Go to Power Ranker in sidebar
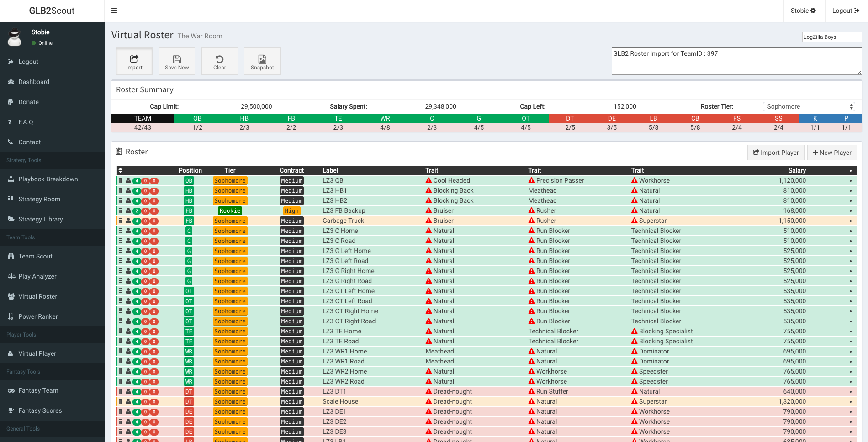Image resolution: width=868 pixels, height=442 pixels. click(38, 316)
